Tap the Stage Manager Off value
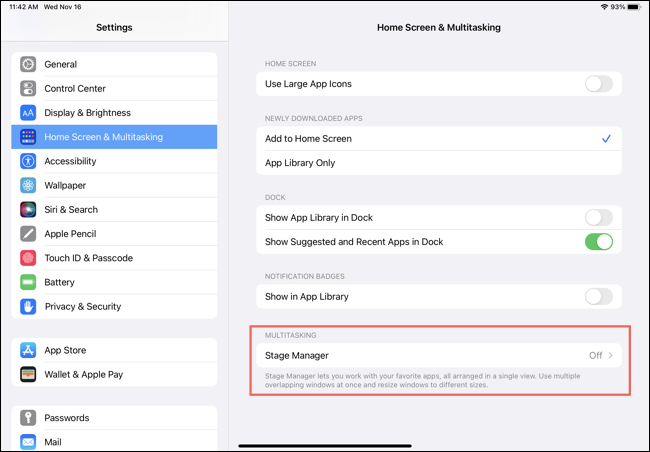The image size is (650, 452). coord(596,355)
